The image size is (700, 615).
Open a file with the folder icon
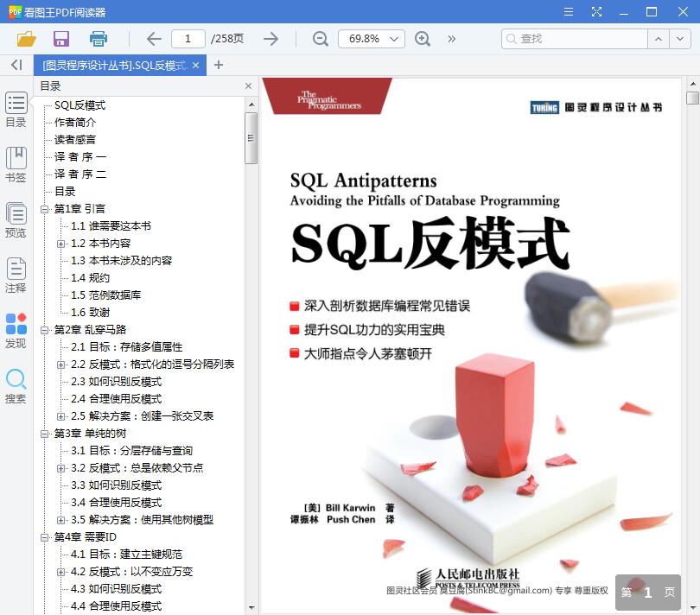tap(26, 39)
